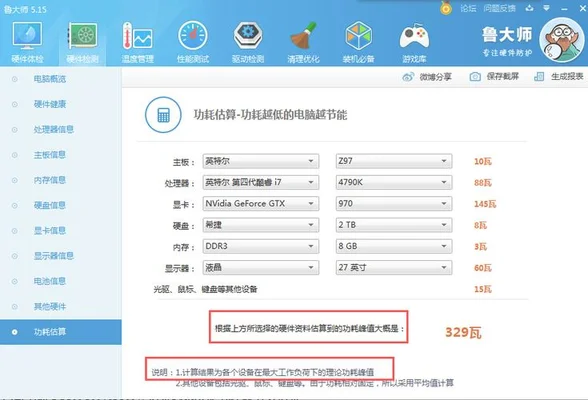Click the 鲁大师 mascot avatar

561,40
